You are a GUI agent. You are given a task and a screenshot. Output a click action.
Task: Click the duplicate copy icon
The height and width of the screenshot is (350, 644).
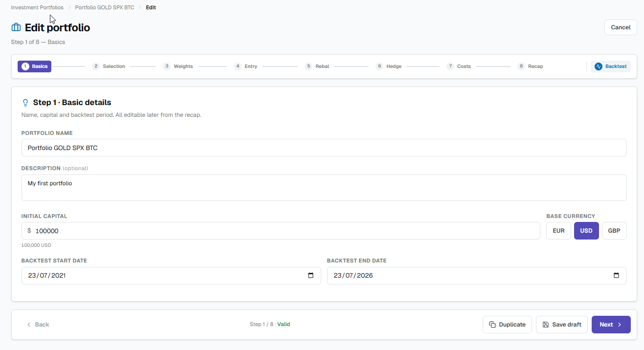[x=492, y=325]
